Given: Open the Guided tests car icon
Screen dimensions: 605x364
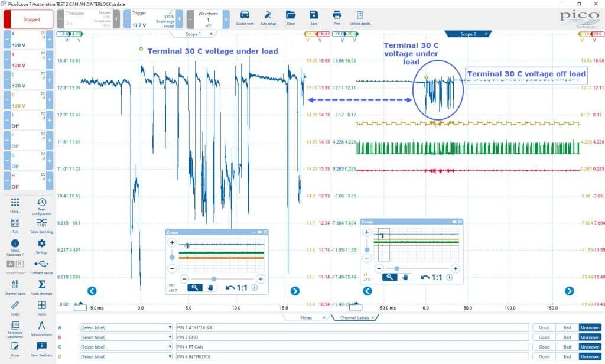Looking at the screenshot, I should click(245, 18).
